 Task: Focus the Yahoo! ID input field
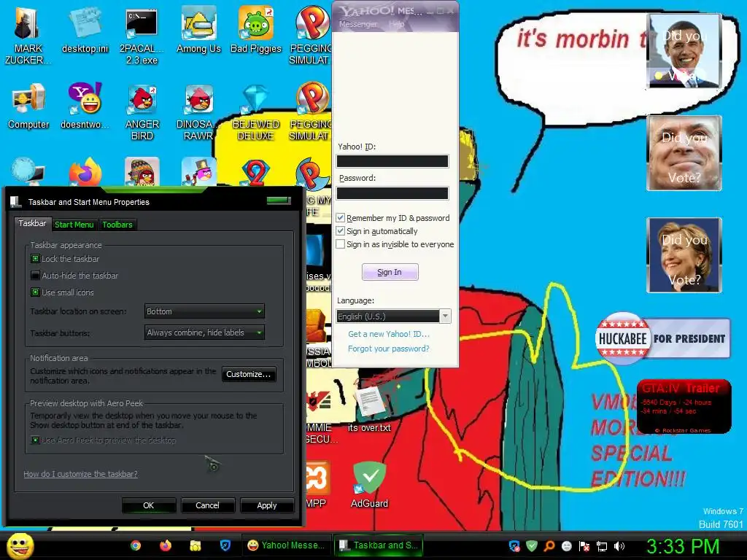[392, 161]
